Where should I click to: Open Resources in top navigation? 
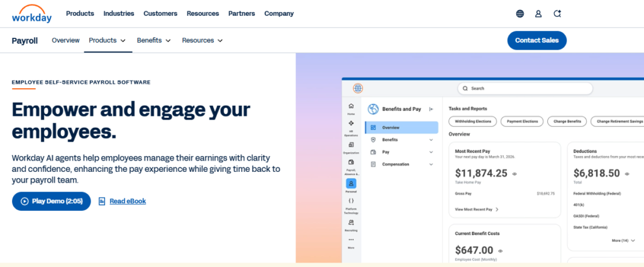(203, 14)
